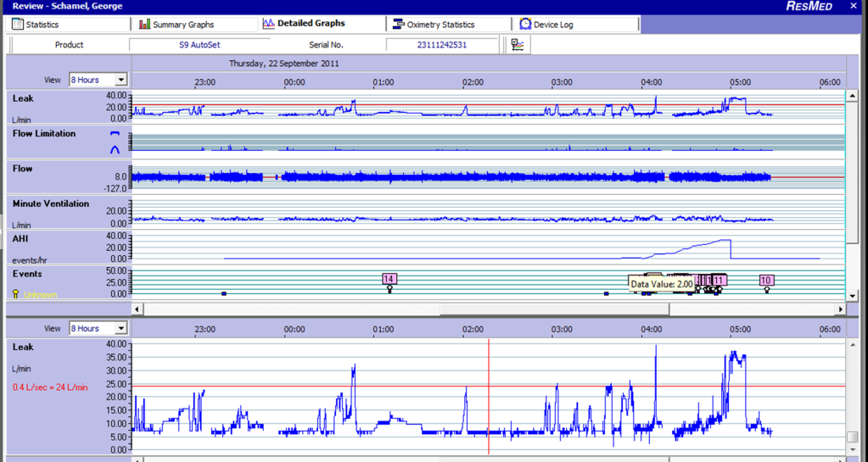
Task: Click the Serial No. field 23111242531
Action: pos(442,45)
